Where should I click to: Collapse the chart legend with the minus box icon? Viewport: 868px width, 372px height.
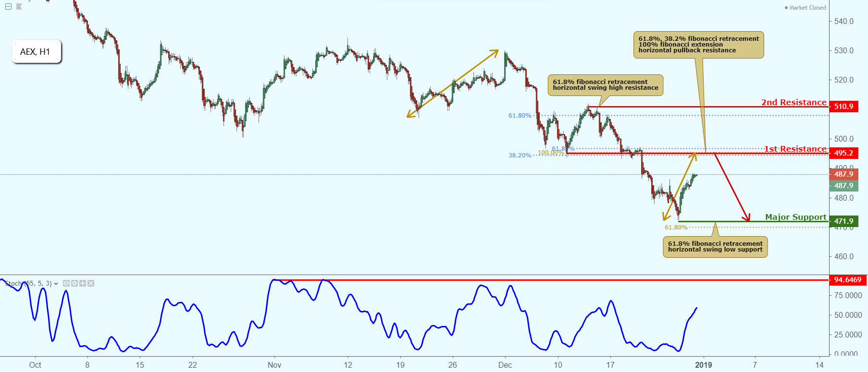click(x=8, y=7)
